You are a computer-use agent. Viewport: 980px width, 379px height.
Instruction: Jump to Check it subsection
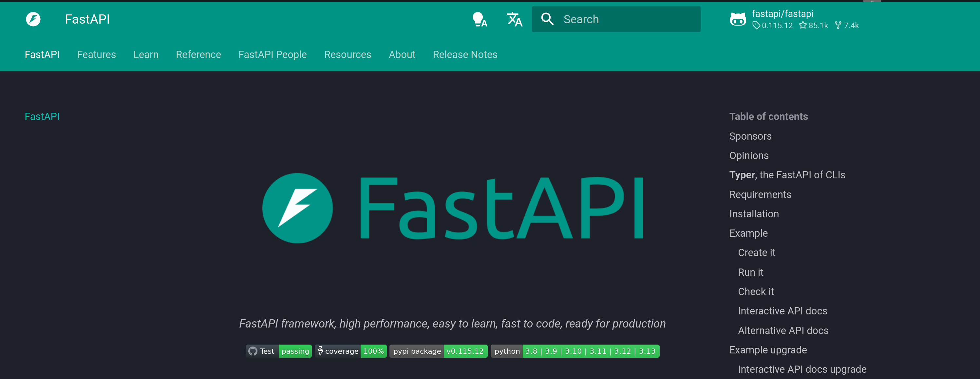pyautogui.click(x=756, y=292)
